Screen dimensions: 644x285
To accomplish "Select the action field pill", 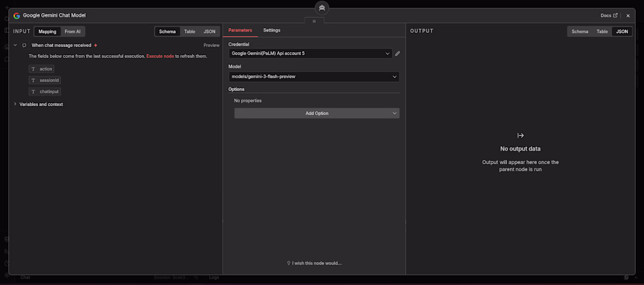I will pos(42,69).
